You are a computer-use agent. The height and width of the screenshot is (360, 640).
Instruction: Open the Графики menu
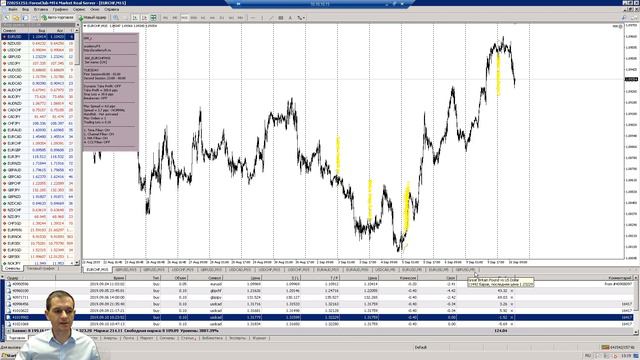click(x=60, y=9)
